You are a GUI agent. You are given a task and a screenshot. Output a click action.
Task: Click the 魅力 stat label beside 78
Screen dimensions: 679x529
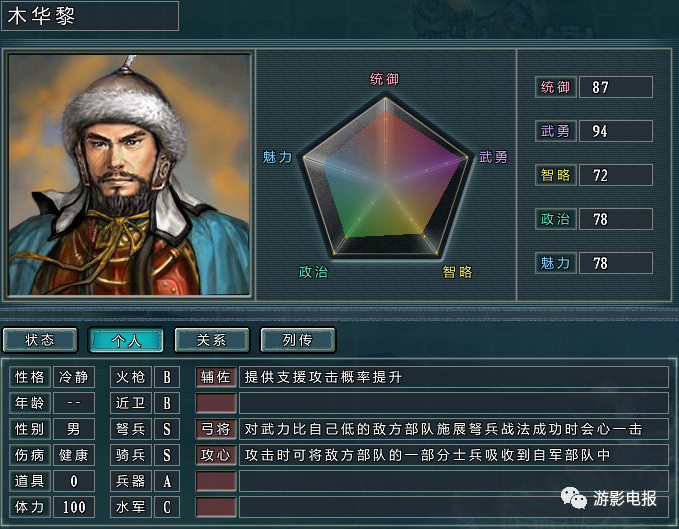[556, 263]
